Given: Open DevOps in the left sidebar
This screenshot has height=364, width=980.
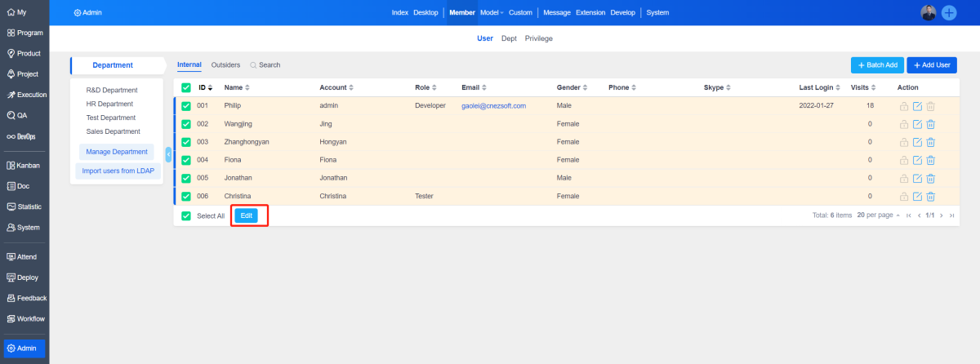Looking at the screenshot, I should tap(24, 137).
